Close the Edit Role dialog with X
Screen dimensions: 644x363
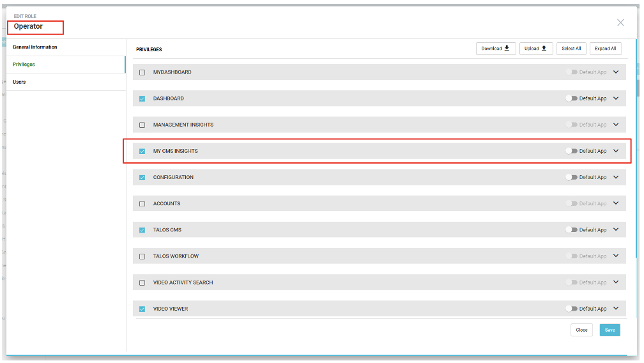(620, 22)
